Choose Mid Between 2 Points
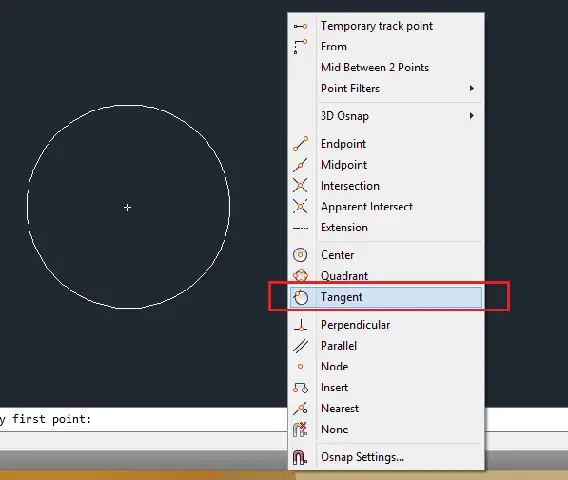The image size is (568, 480). [x=386, y=67]
